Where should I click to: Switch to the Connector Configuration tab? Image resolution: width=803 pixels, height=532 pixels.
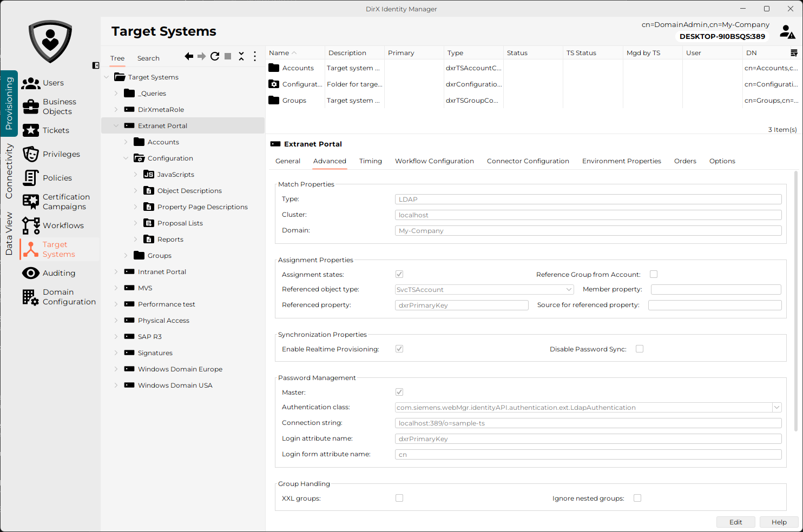(528, 161)
